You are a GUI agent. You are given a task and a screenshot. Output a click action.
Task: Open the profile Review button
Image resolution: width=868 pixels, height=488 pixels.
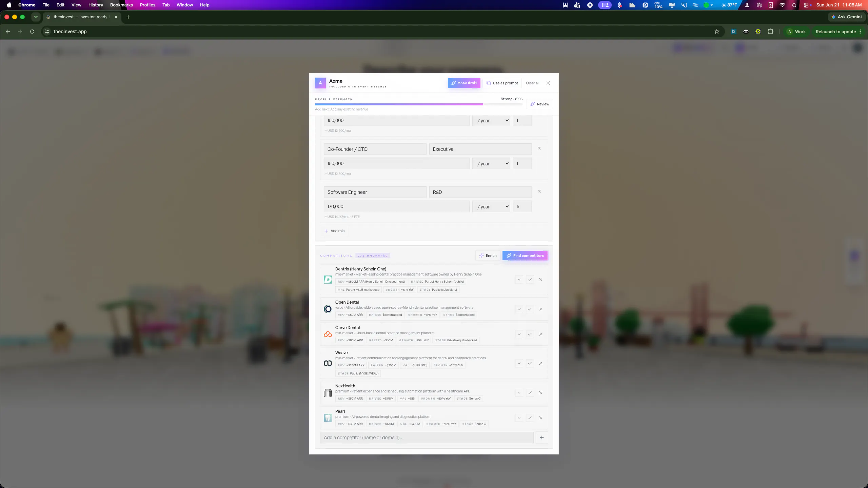(540, 104)
